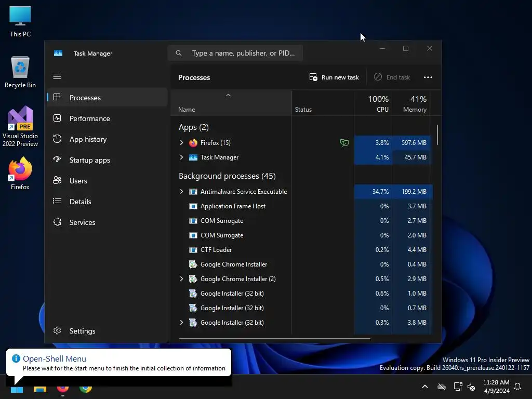This screenshot has height=399, width=532.
Task: Click the search magnifier icon
Action: tap(179, 53)
